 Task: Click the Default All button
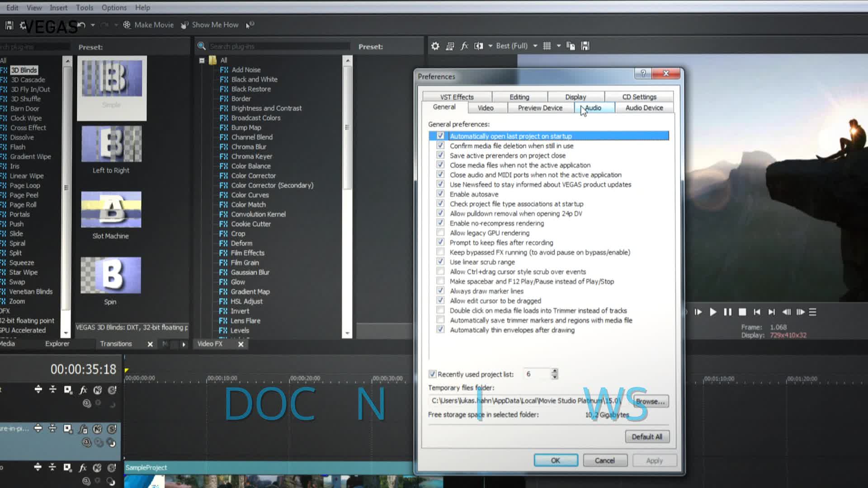click(646, 436)
